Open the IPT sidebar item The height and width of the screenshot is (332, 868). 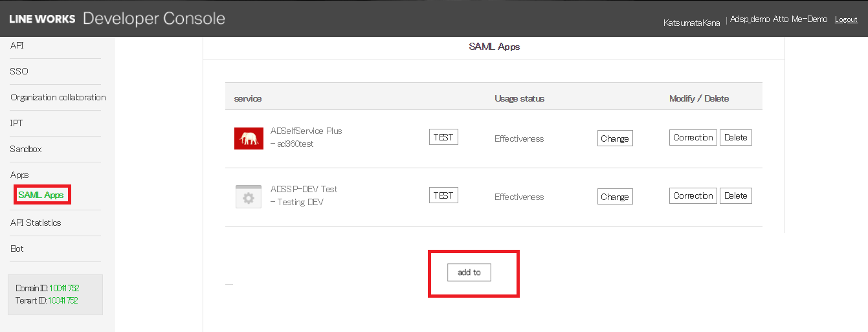pos(17,123)
